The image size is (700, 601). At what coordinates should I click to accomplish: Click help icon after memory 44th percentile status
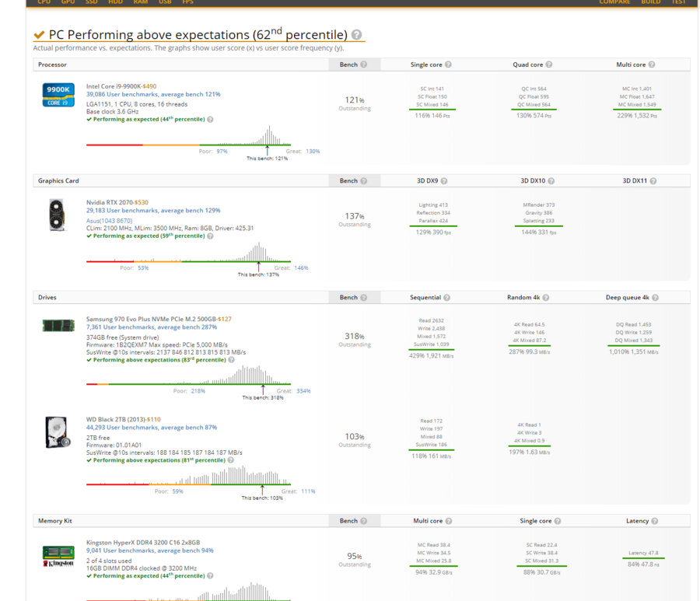point(210,576)
